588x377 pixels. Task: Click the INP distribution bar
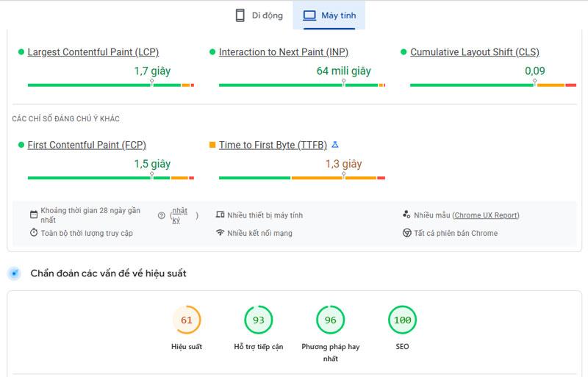(x=302, y=85)
